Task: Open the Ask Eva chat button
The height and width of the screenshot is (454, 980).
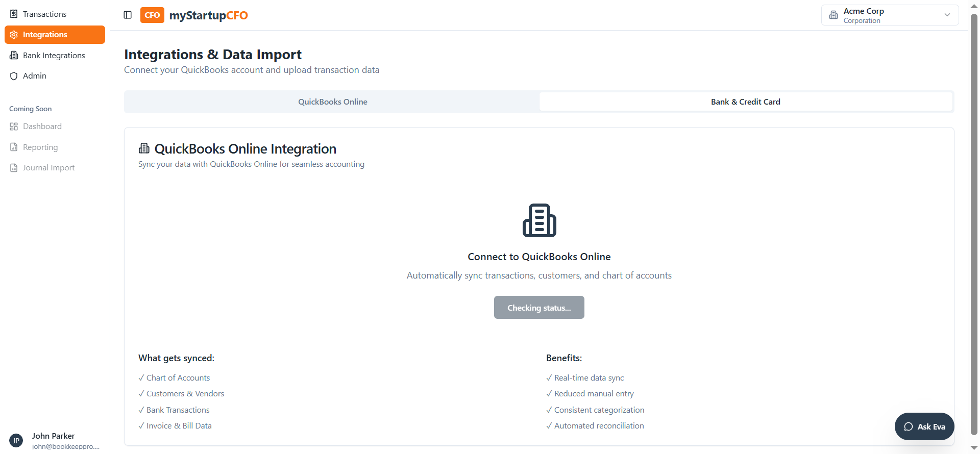Action: (924, 426)
